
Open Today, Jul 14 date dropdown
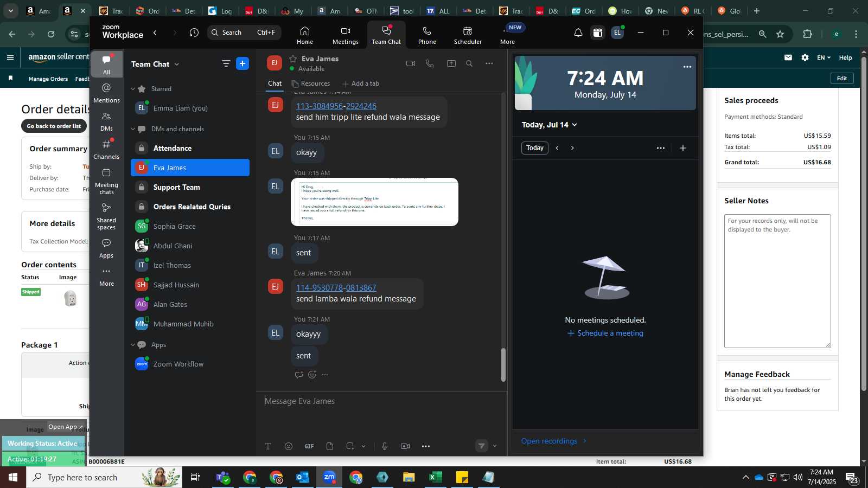click(x=549, y=125)
